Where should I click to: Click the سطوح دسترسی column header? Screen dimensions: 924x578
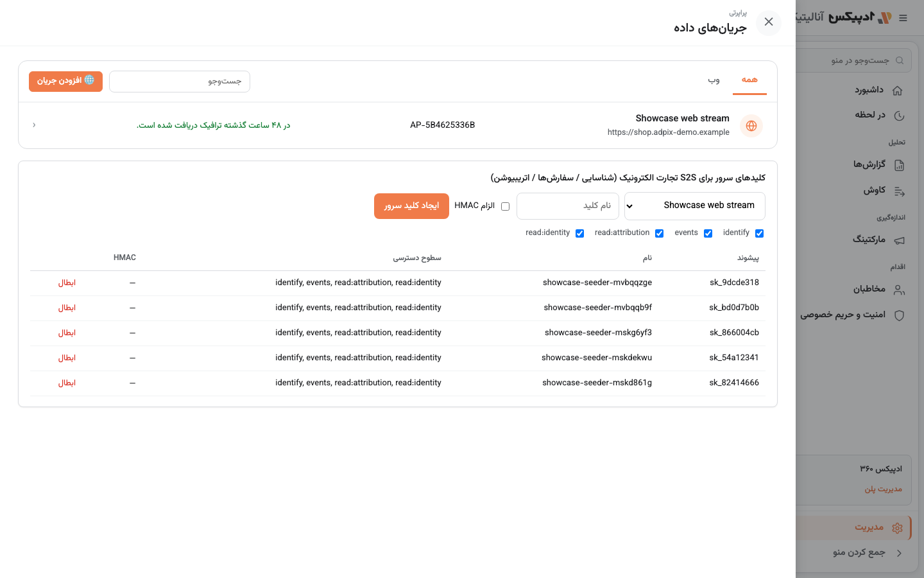(x=417, y=258)
